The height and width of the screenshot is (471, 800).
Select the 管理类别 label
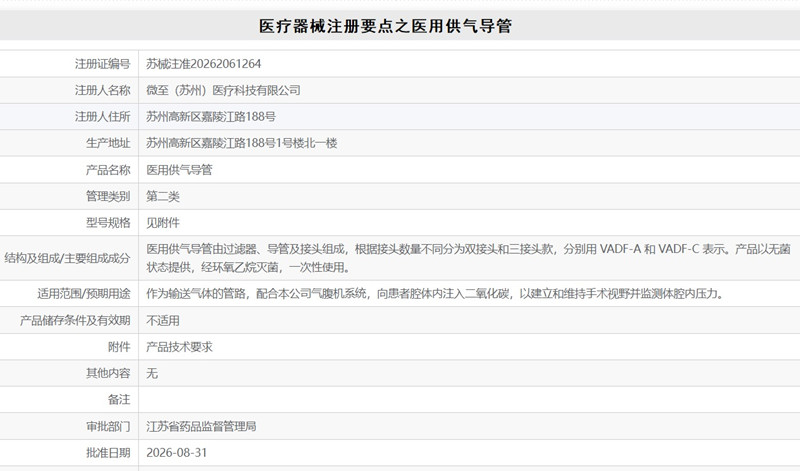click(108, 196)
